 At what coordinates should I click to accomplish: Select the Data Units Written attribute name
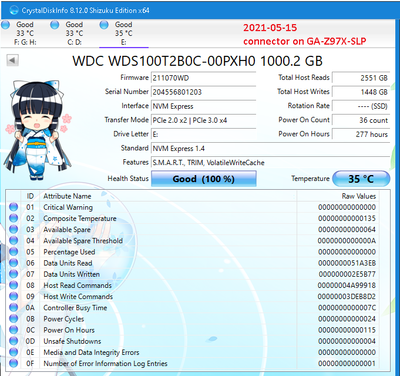72,274
